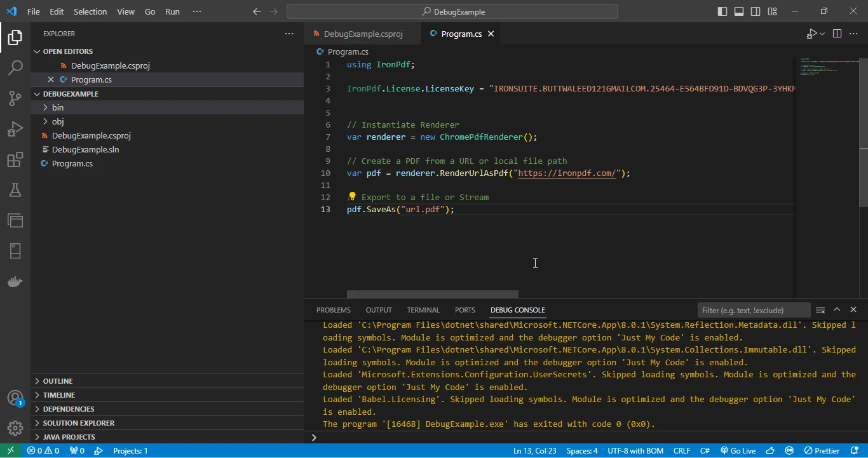Collapse the DEBUGEXAMPLE folder section
868x458 pixels.
(167, 93)
